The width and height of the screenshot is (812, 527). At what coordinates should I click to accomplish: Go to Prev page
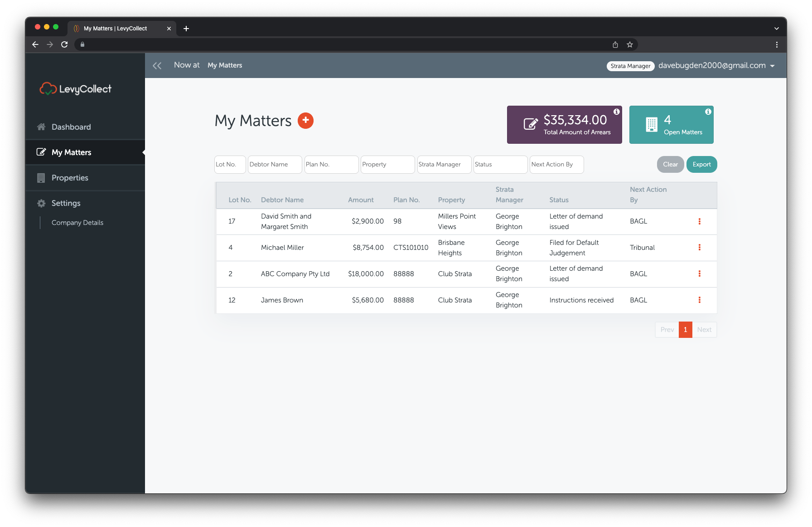click(667, 330)
